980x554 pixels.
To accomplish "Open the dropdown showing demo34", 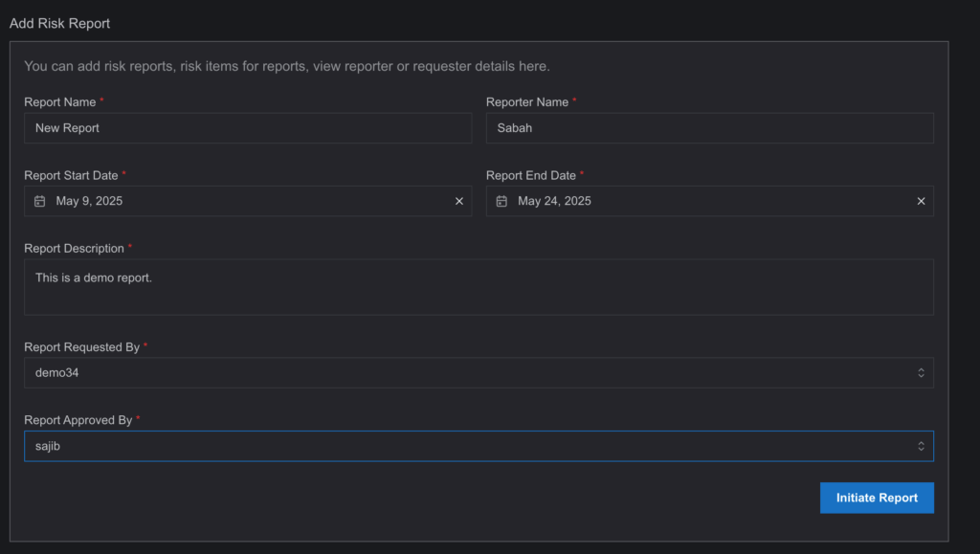I will point(479,373).
